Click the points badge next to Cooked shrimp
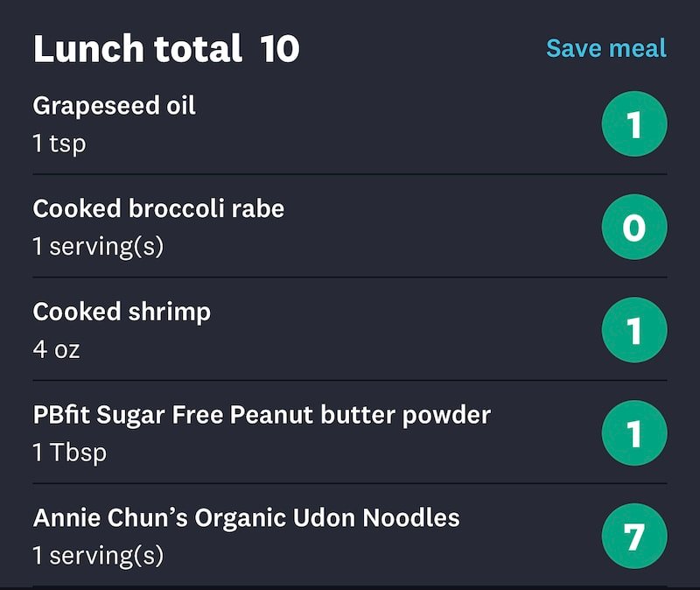This screenshot has height=590, width=700. pos(637,330)
